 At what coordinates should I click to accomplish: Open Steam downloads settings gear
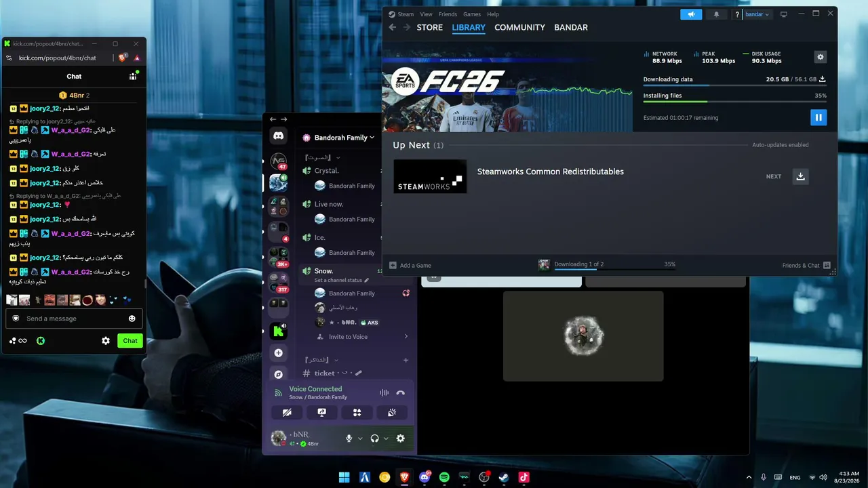point(821,58)
